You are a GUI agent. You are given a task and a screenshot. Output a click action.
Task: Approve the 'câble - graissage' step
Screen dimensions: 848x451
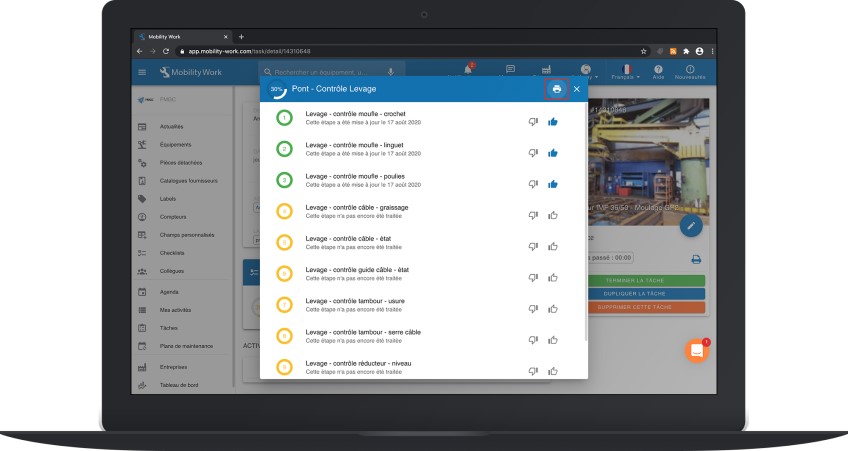point(553,215)
